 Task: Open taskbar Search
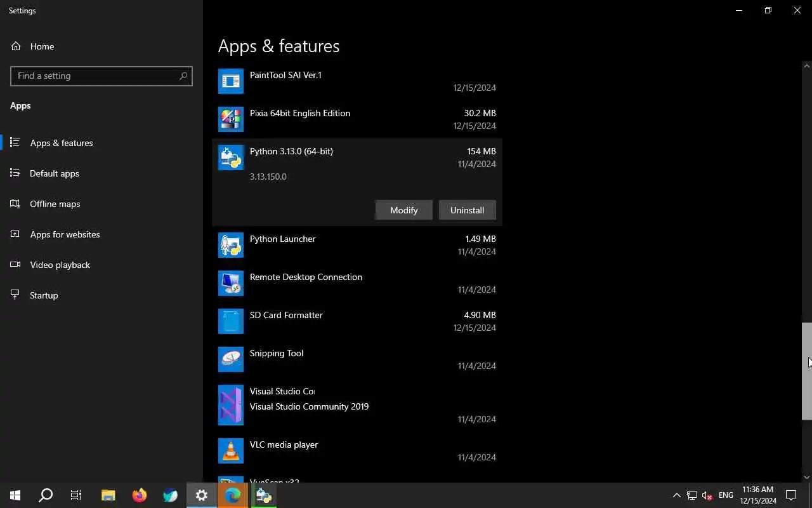click(46, 495)
